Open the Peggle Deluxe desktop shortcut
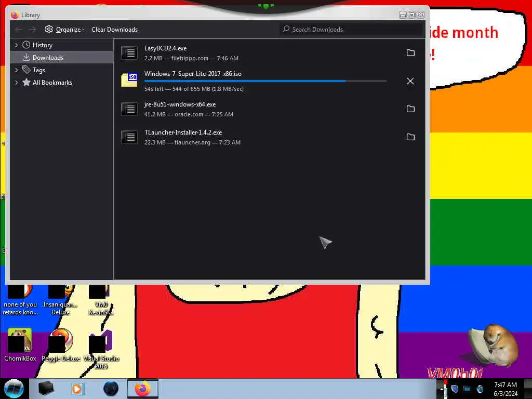532x399 pixels. [61, 345]
